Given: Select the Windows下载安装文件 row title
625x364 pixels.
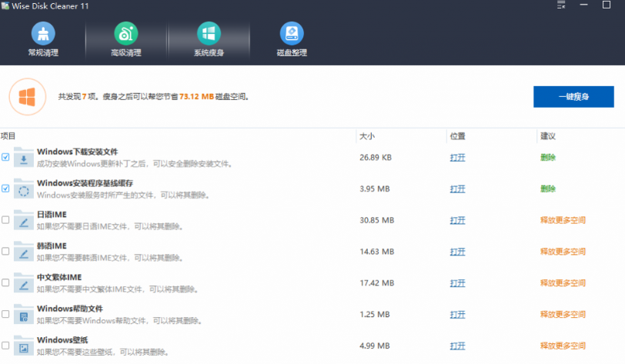Looking at the screenshot, I should (x=77, y=152).
